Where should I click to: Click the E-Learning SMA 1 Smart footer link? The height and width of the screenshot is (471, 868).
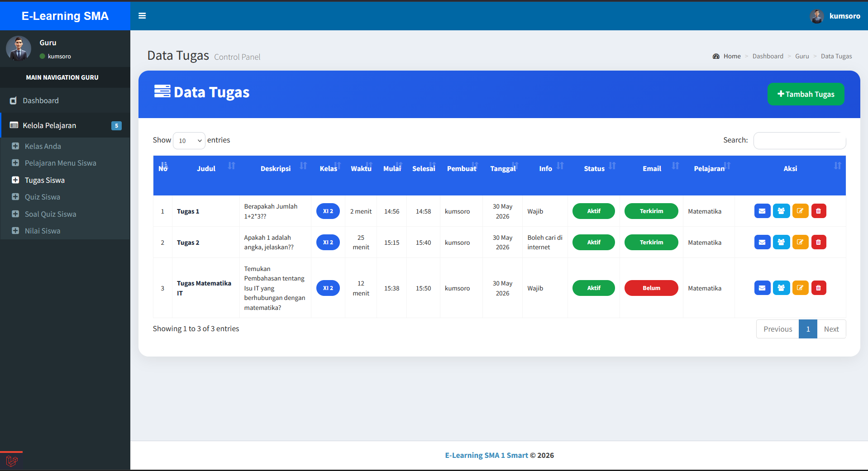tap(486, 455)
